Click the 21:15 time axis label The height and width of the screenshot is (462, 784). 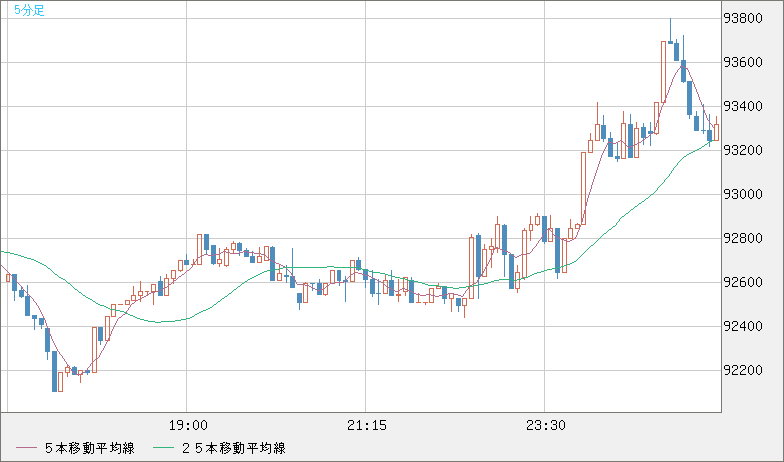tap(366, 426)
